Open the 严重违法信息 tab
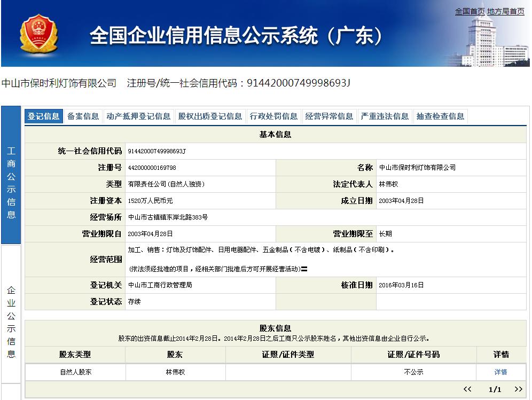532x400 pixels. 385,116
